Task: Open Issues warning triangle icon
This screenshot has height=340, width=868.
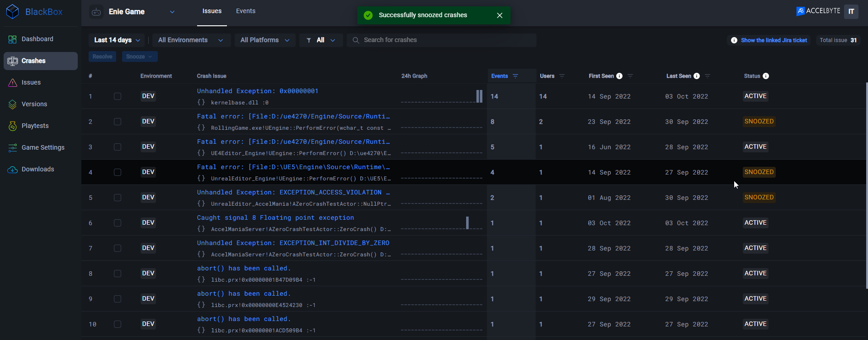Action: click(13, 83)
